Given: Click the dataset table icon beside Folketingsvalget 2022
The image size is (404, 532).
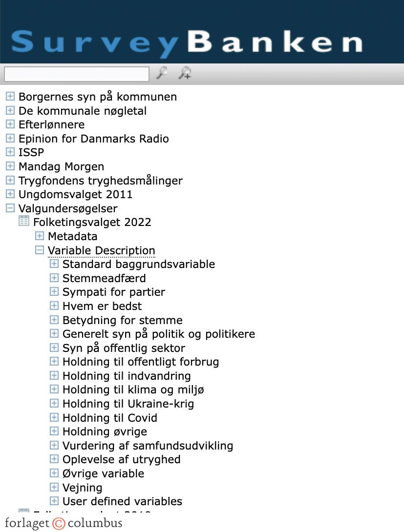Looking at the screenshot, I should click(x=23, y=221).
